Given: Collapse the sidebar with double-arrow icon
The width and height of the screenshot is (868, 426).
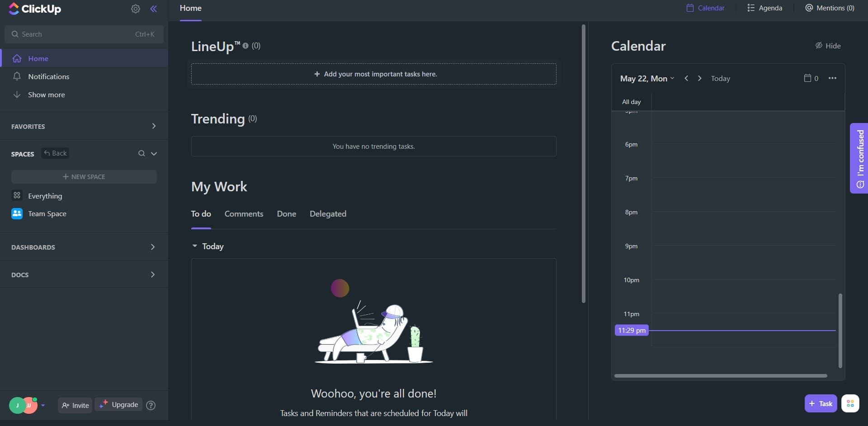Looking at the screenshot, I should (154, 9).
